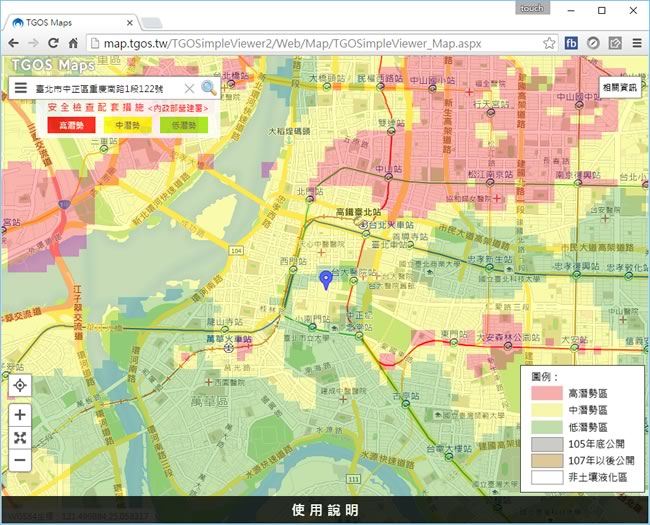The height and width of the screenshot is (525, 650).
Task: Clear the address search text
Action: tap(189, 88)
